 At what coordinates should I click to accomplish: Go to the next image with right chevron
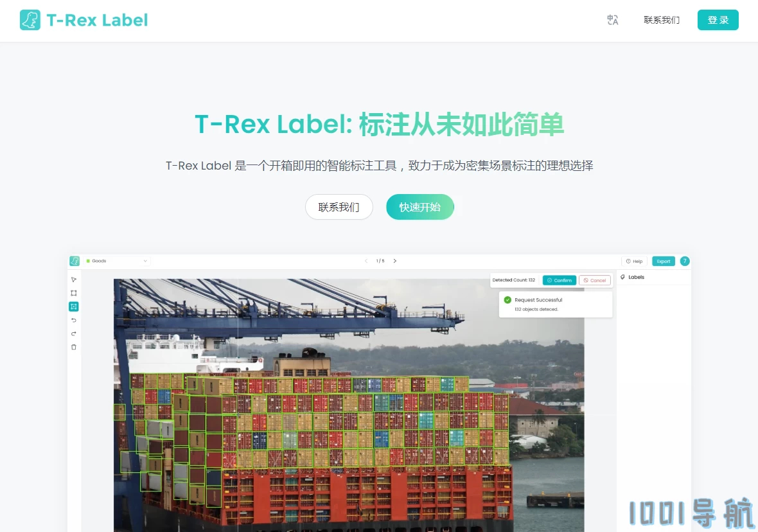tap(395, 261)
